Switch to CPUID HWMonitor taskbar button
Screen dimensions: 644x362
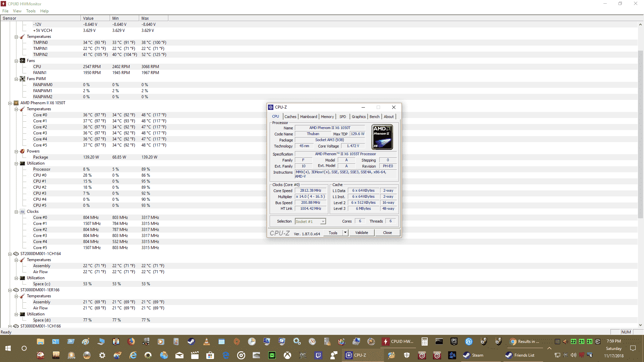pos(398,342)
